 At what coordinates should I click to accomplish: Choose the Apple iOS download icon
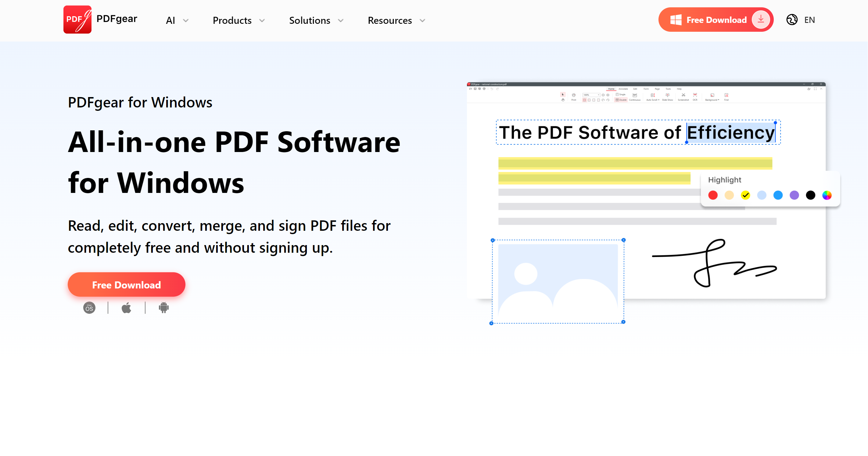tap(126, 308)
